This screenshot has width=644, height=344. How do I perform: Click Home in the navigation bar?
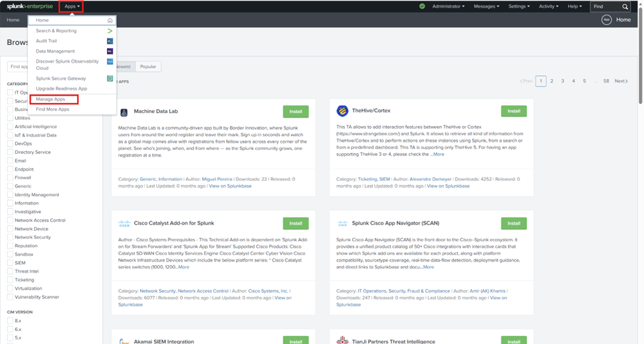click(x=13, y=20)
